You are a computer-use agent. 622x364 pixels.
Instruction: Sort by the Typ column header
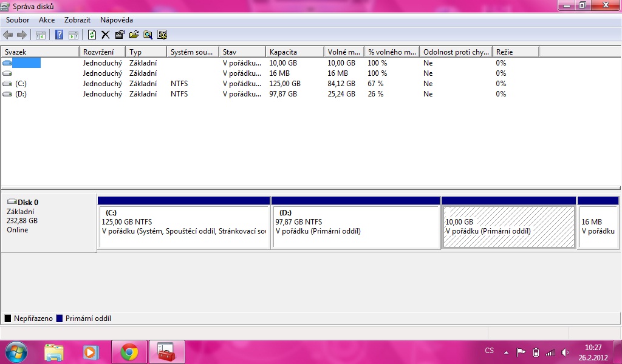click(146, 52)
